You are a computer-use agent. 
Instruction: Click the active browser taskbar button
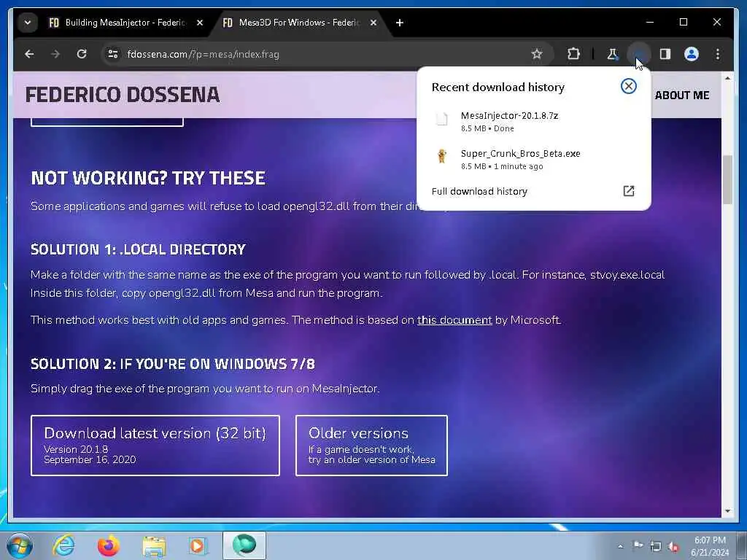[x=244, y=545]
